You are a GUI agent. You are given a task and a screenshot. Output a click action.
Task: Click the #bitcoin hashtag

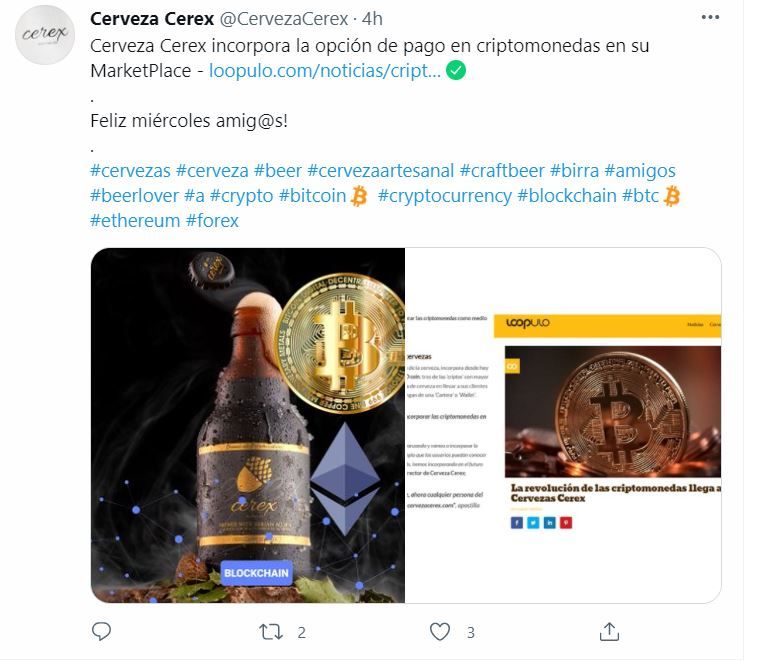[312, 196]
